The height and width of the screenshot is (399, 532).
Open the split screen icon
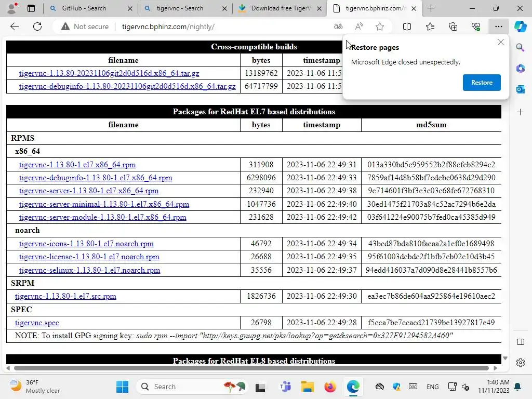[x=407, y=26]
